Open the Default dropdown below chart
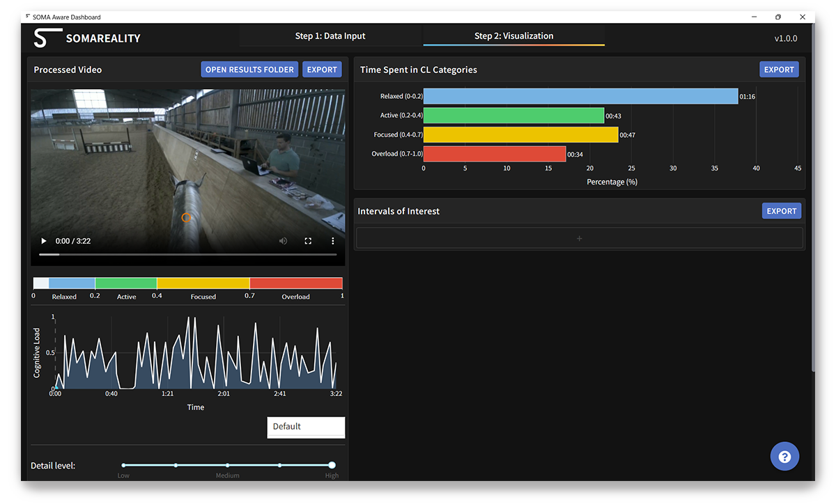Viewport: 836px width, 504px height. click(x=306, y=427)
